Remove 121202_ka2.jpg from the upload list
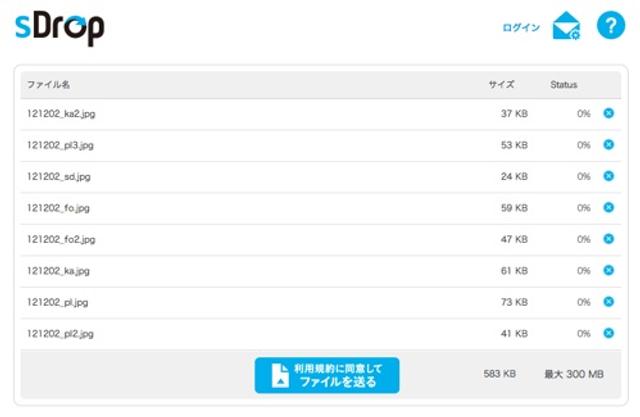 coord(608,114)
